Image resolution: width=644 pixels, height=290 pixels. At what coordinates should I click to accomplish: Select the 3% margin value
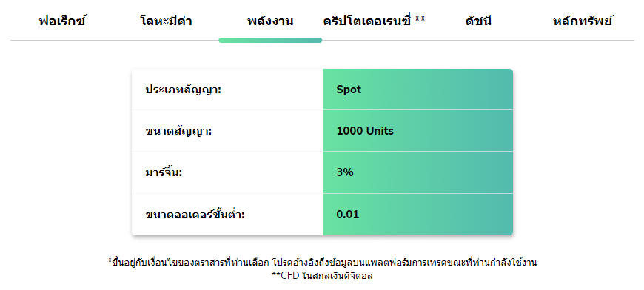coord(345,172)
